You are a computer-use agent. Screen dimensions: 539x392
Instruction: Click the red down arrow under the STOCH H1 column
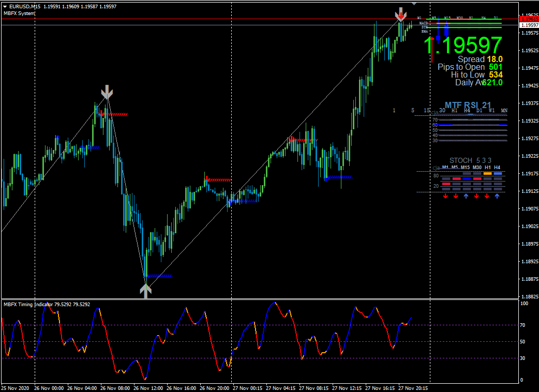click(487, 196)
